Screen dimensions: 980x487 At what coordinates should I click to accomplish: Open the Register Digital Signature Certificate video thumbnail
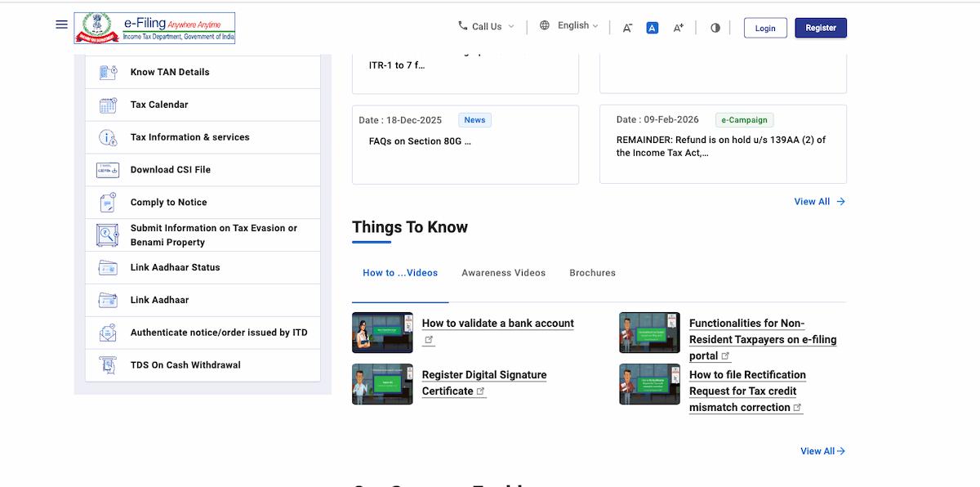[382, 384]
